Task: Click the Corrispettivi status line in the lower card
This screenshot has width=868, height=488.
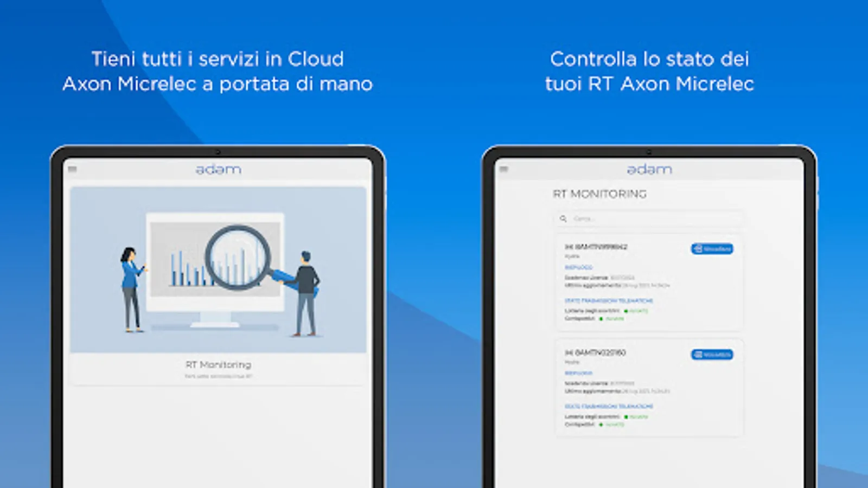Action: (595, 424)
